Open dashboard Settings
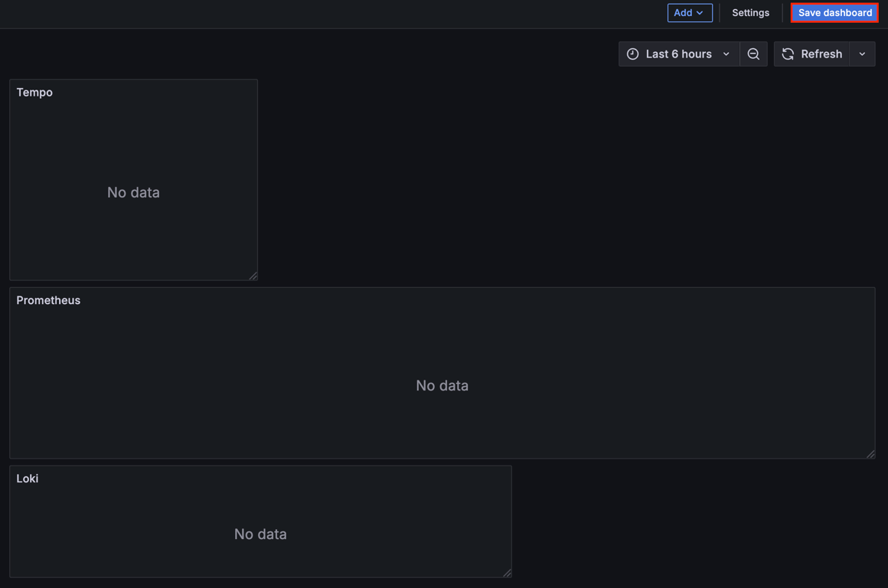The height and width of the screenshot is (588, 888). 750,12
